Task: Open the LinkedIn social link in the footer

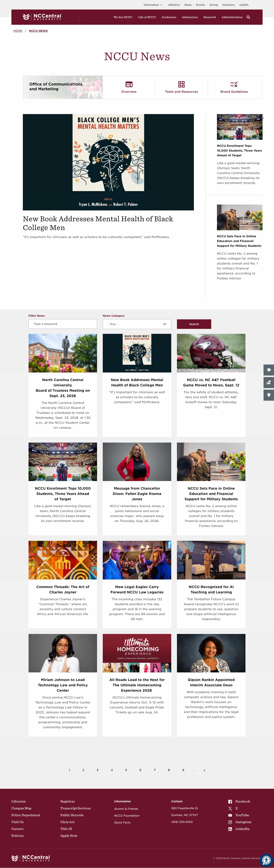Action: point(239,829)
